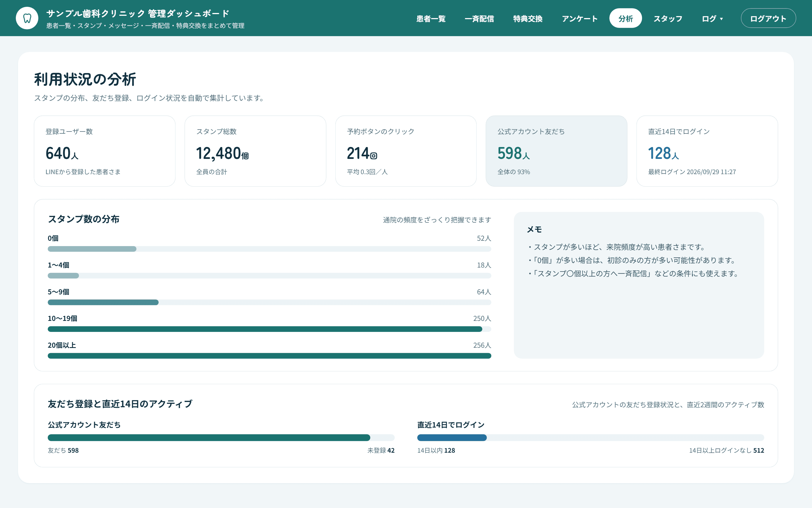Click the 友だち登録と直近14日のアクティブ heading
812x508 pixels.
[120, 404]
